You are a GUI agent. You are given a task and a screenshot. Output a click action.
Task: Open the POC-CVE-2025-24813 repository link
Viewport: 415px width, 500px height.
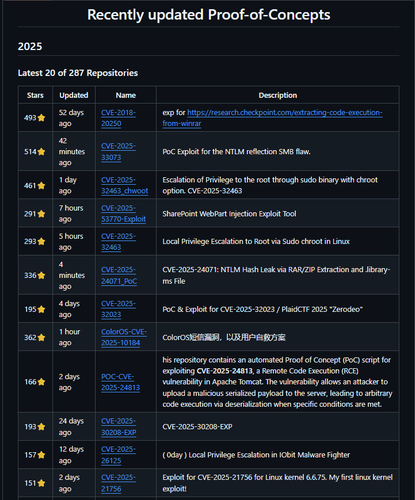121,382
